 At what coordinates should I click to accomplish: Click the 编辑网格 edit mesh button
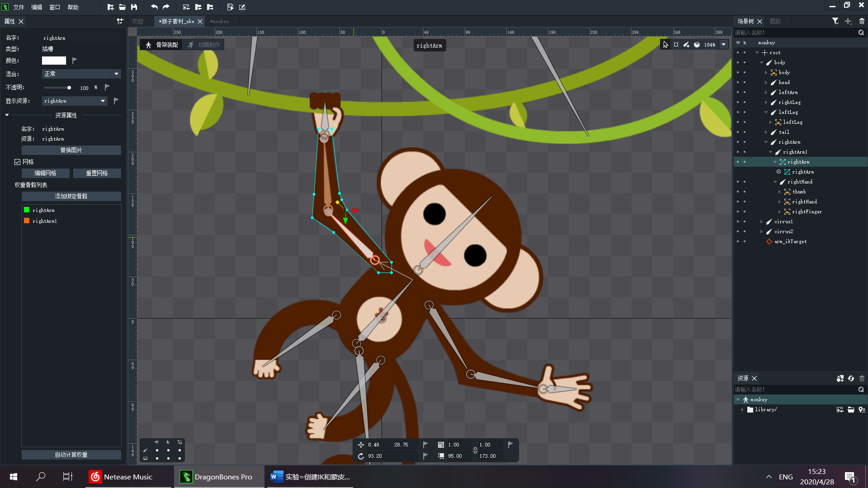click(46, 173)
